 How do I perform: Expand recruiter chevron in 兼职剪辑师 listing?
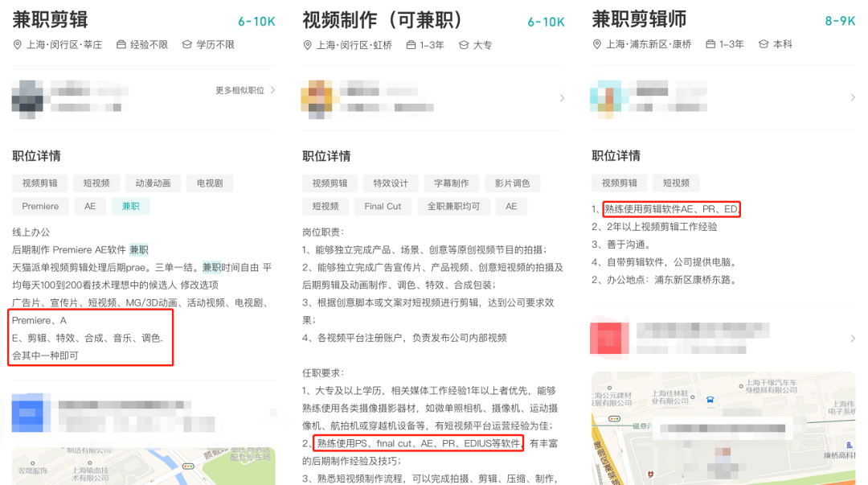[853, 97]
